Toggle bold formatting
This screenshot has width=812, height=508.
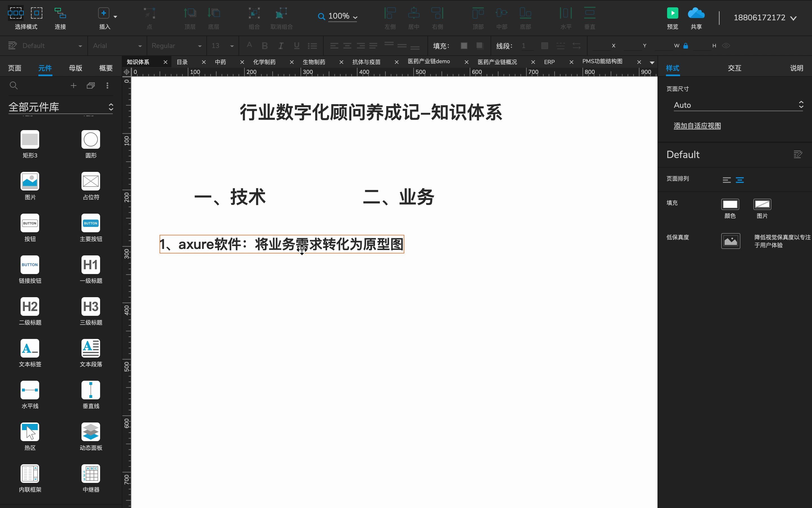click(265, 46)
